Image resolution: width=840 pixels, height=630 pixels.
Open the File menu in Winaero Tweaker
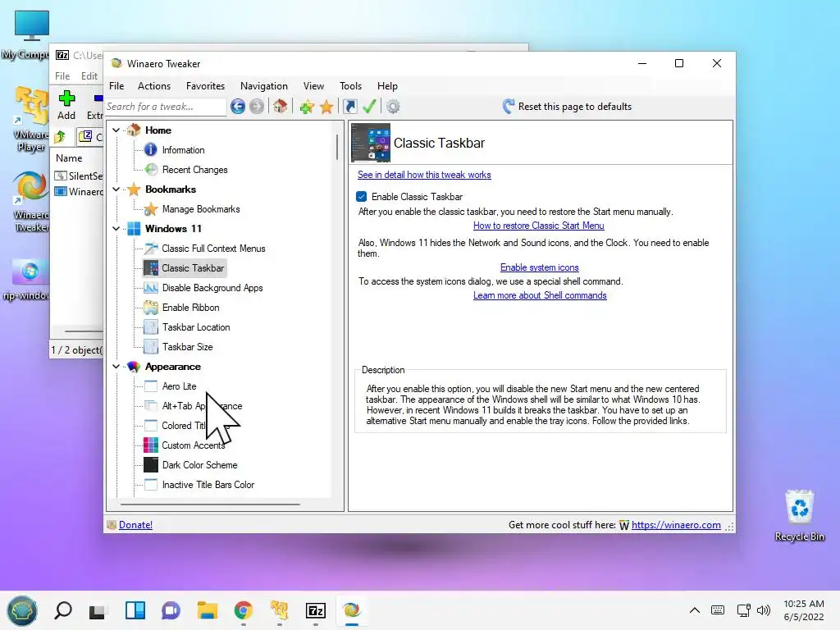[116, 85]
